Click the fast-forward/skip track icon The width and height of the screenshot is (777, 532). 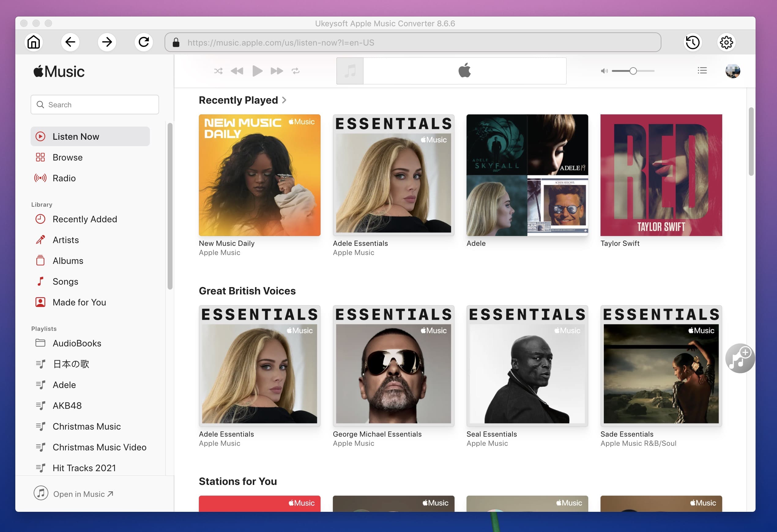pos(276,70)
